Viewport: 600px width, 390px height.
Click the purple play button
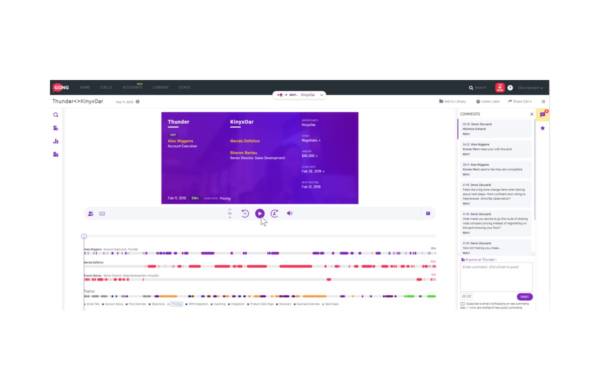[259, 214]
